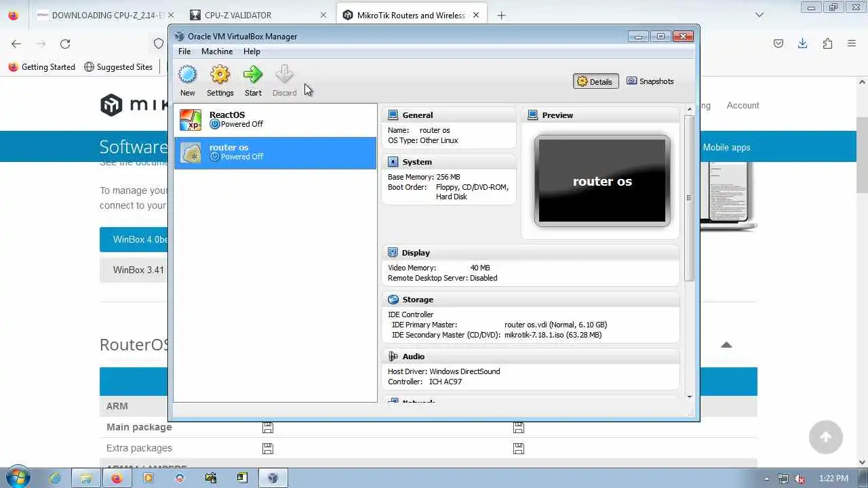Select the router os VM entry

(x=275, y=152)
